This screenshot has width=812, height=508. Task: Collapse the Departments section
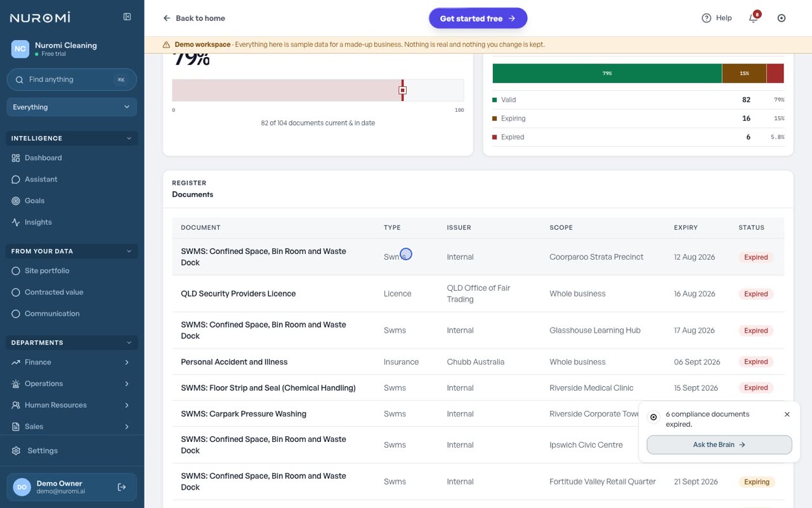click(72, 343)
